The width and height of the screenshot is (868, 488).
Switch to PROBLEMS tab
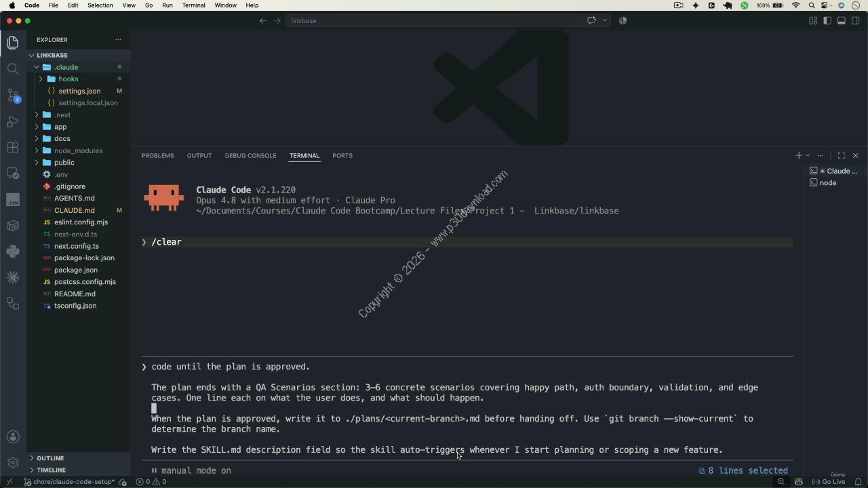[157, 155]
